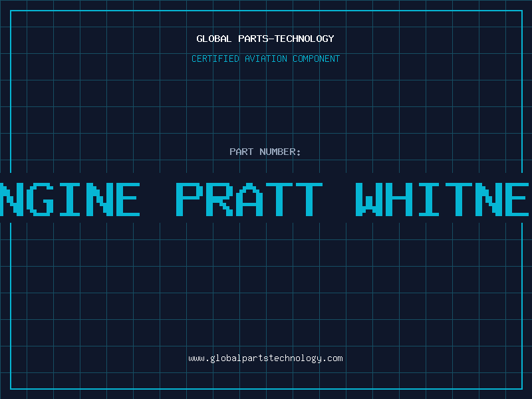Open the www.globalpartstechnology.com link

(x=265, y=358)
